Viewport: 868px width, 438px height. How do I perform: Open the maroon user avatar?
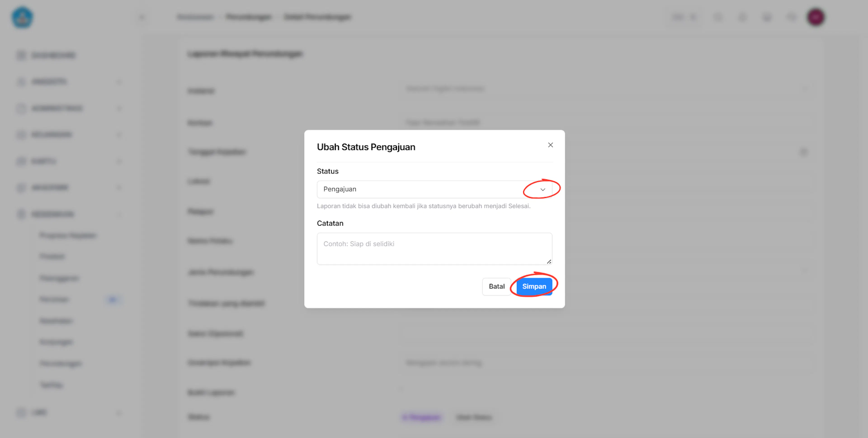[x=815, y=17]
